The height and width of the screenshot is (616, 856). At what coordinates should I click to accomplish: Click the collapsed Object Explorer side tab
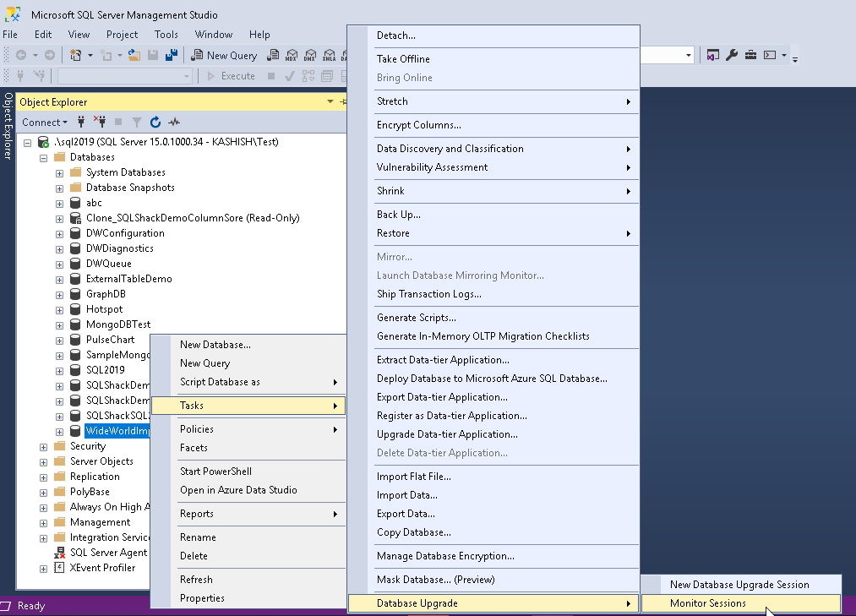click(8, 126)
